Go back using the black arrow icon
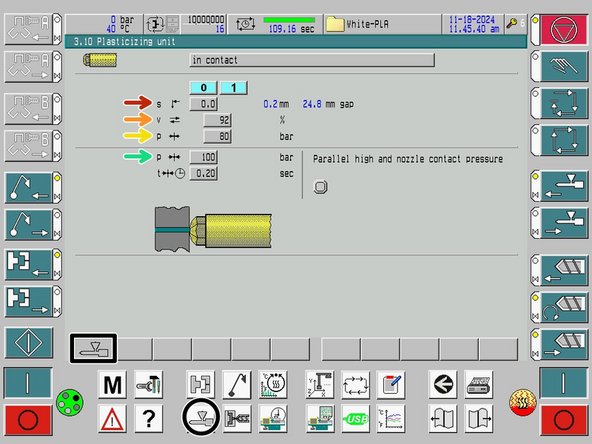This screenshot has width=592, height=444. coord(442,385)
